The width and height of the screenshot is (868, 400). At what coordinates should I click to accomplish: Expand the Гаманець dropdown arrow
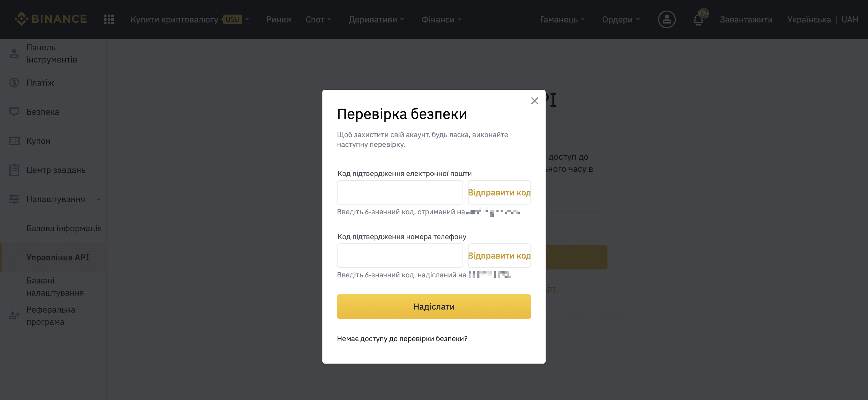pos(583,19)
